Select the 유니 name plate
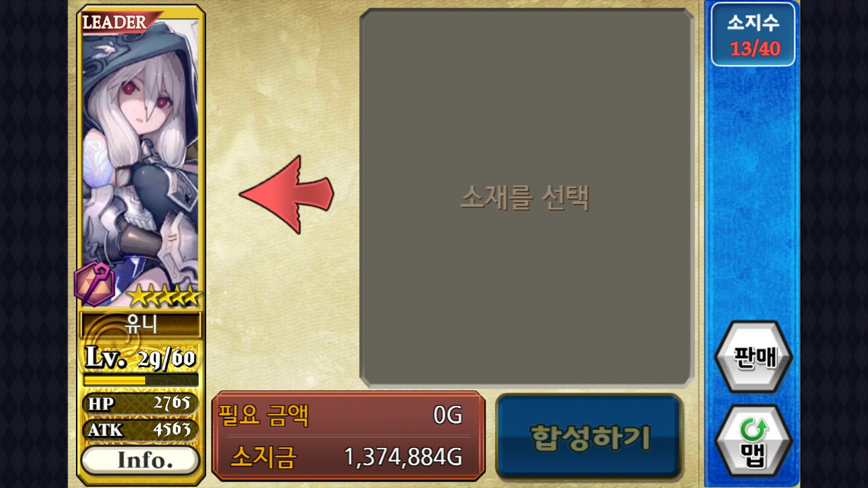Image resolution: width=868 pixels, height=488 pixels. click(x=140, y=325)
